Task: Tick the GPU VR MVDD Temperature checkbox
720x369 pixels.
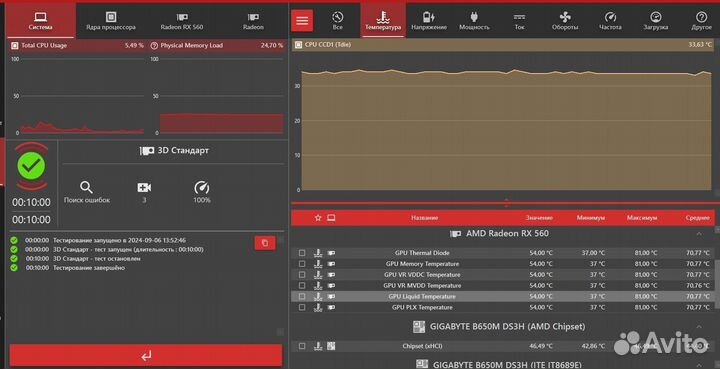Action: point(302,285)
